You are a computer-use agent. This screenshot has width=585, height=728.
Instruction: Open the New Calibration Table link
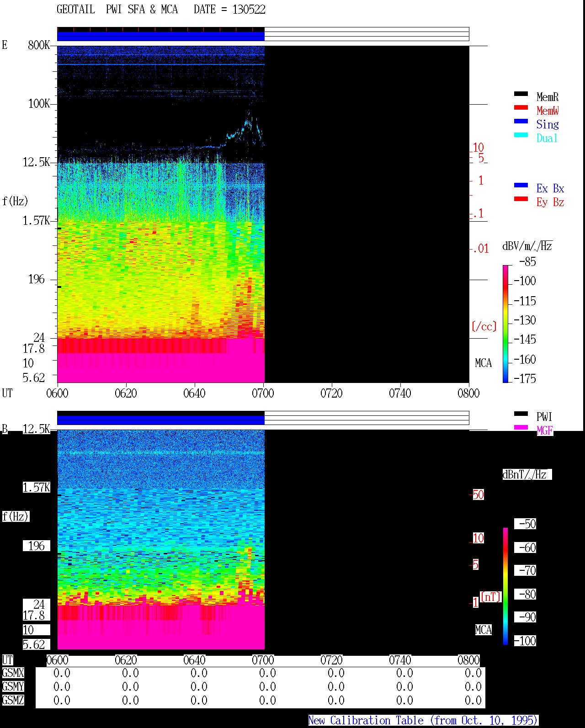(423, 720)
